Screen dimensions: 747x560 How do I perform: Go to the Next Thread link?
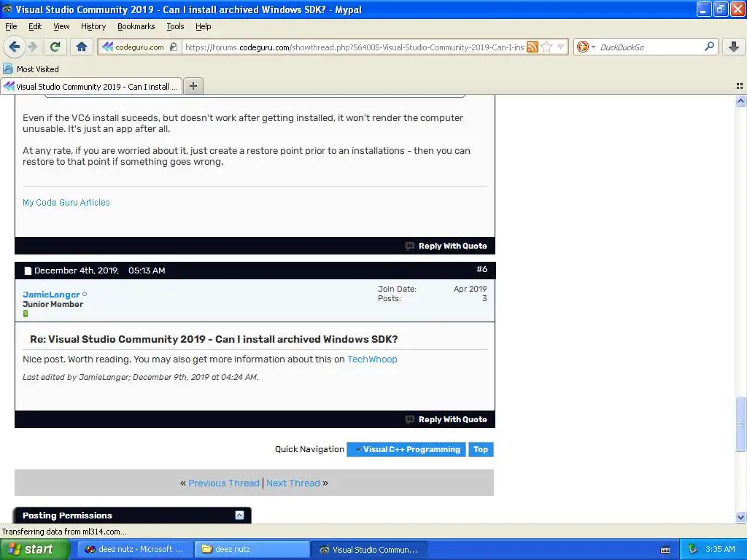[293, 483]
